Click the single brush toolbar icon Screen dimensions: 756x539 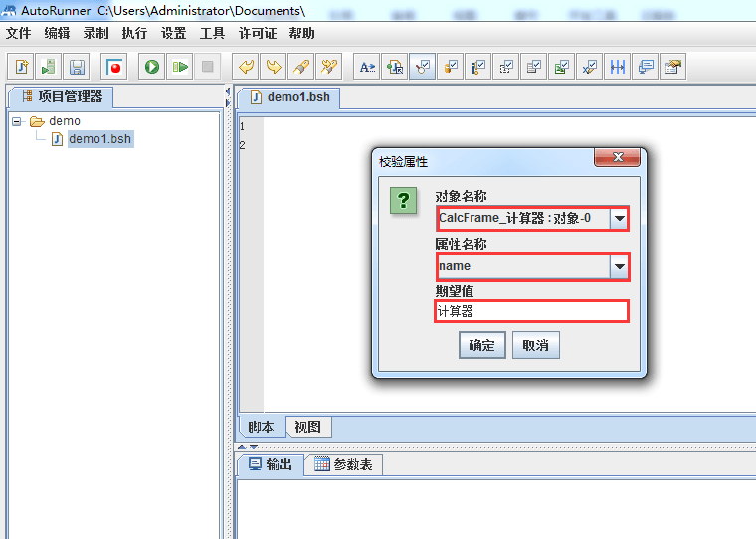tap(301, 67)
